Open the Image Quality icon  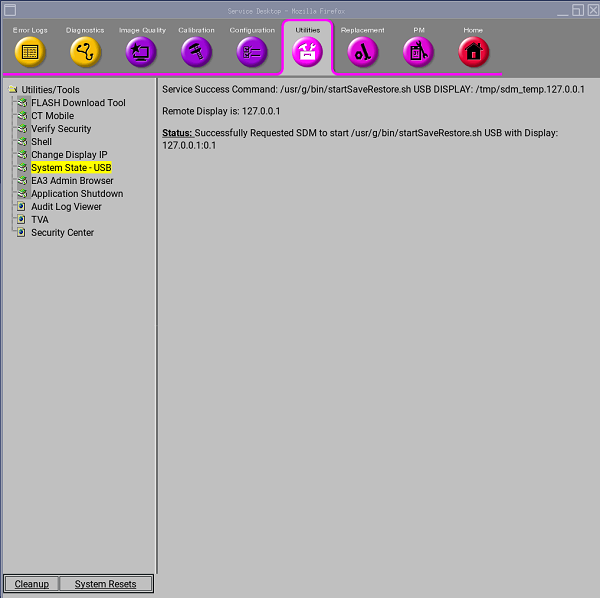[x=142, y=51]
